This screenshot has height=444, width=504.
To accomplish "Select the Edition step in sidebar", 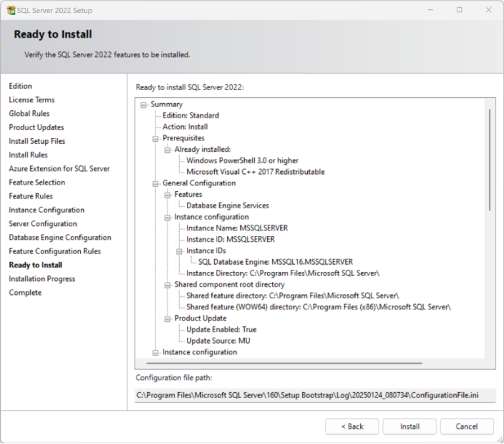I will coord(20,86).
